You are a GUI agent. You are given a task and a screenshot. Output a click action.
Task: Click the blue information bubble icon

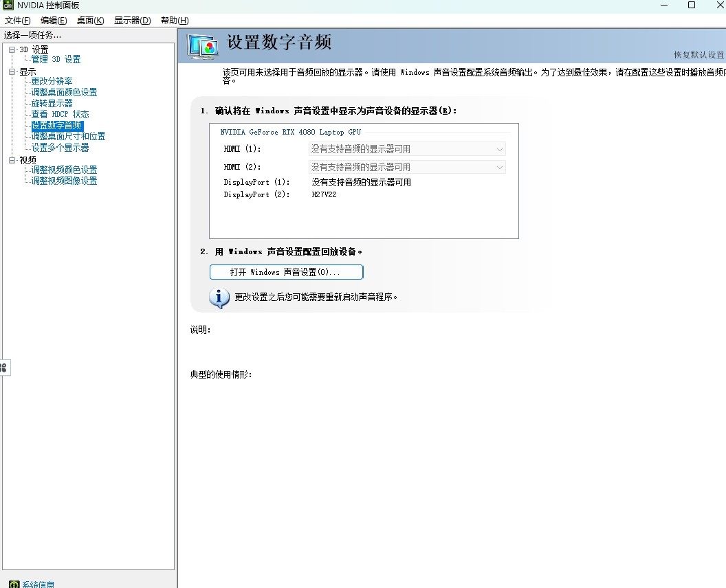point(219,298)
